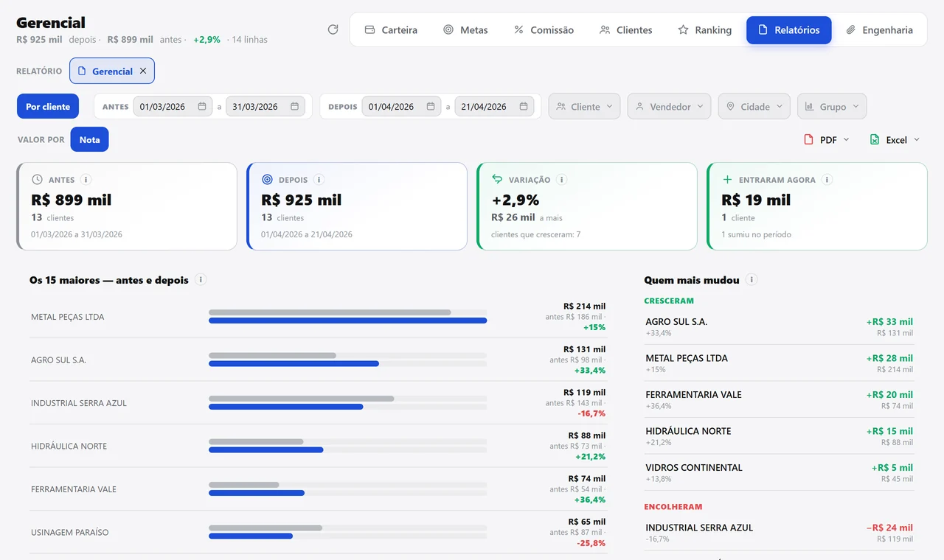The image size is (944, 560).
Task: Click USINAGEM PARAÍSO row name
Action: click(x=69, y=532)
